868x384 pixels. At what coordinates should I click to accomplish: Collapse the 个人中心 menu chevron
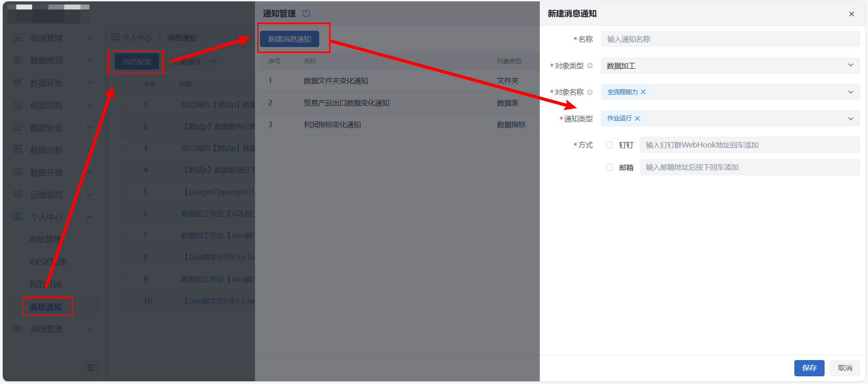[x=90, y=217]
